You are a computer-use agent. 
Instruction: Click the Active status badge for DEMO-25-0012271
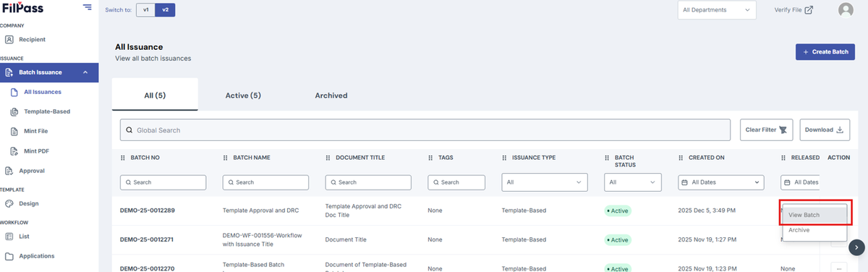click(618, 239)
